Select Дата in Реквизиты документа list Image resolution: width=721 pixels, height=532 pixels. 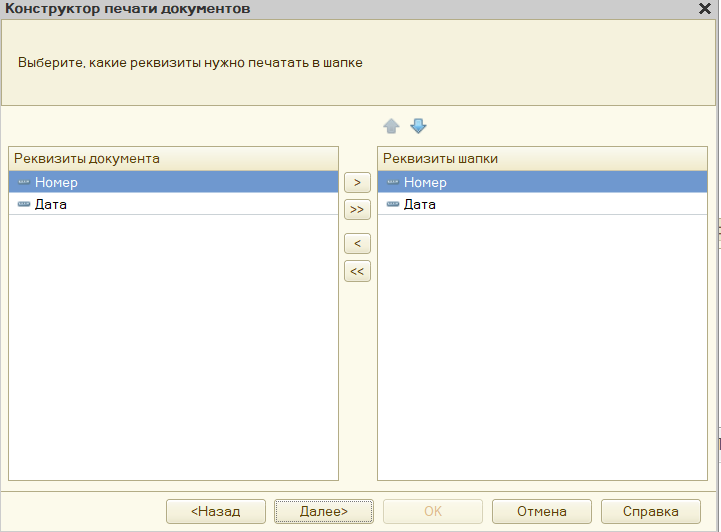50,205
